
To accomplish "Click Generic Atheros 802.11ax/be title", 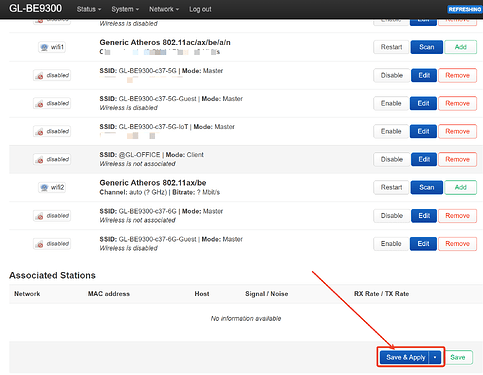I will tap(153, 183).
